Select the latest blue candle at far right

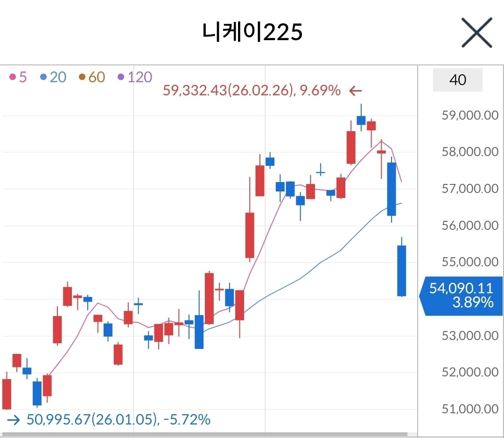click(401, 270)
